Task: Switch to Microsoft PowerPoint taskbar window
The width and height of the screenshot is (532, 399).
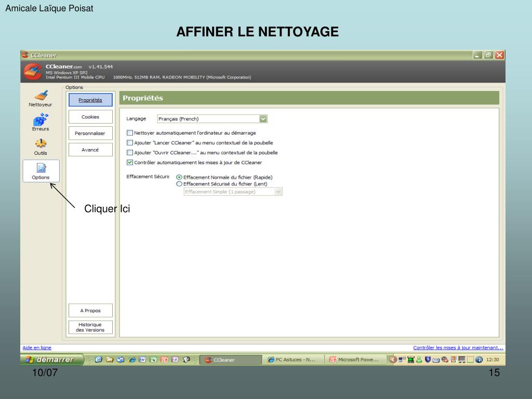Action: 356,360
